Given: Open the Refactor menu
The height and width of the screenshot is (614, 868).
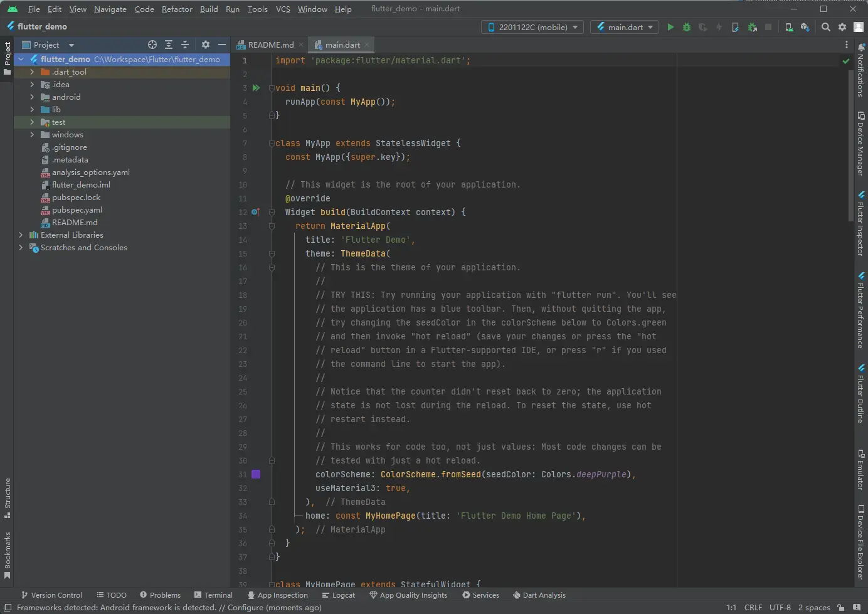Looking at the screenshot, I should pos(177,9).
